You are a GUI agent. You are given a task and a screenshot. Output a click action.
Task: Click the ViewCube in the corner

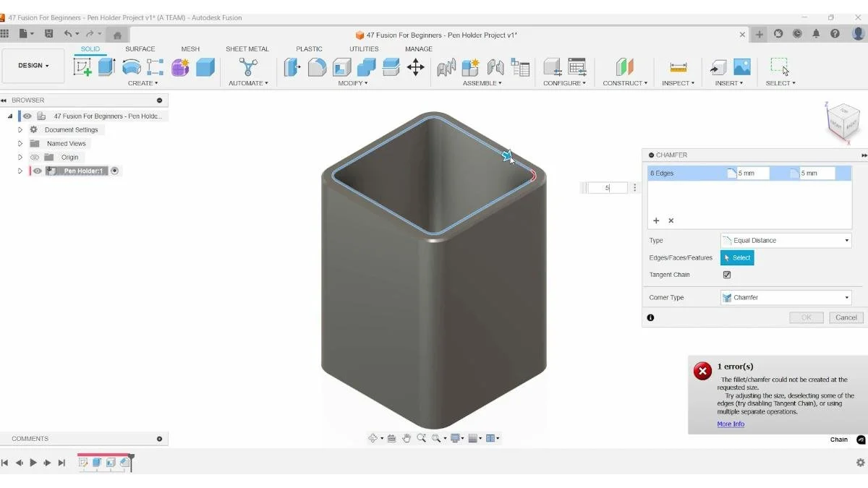(x=843, y=121)
